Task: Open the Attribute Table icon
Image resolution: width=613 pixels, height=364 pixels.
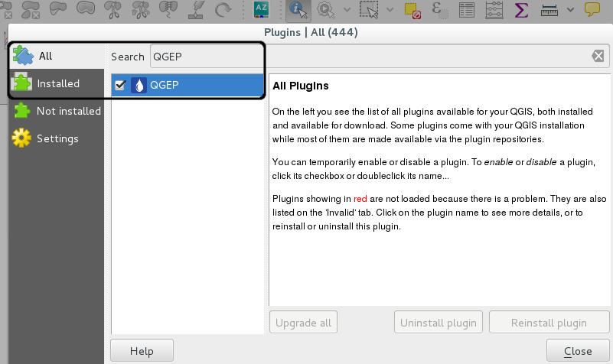Action: tap(467, 9)
